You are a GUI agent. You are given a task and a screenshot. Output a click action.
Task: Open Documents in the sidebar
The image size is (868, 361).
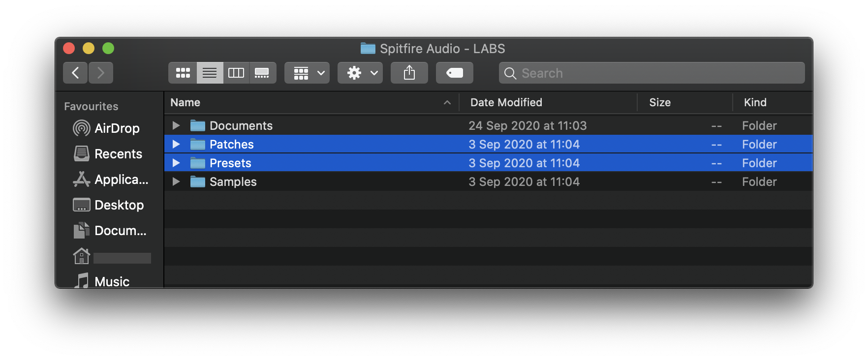pyautogui.click(x=110, y=231)
